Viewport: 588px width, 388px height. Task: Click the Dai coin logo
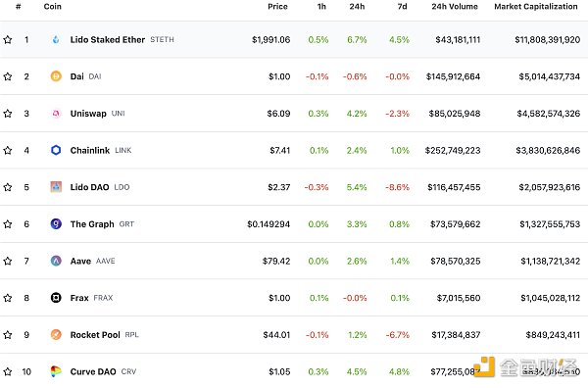pos(56,76)
